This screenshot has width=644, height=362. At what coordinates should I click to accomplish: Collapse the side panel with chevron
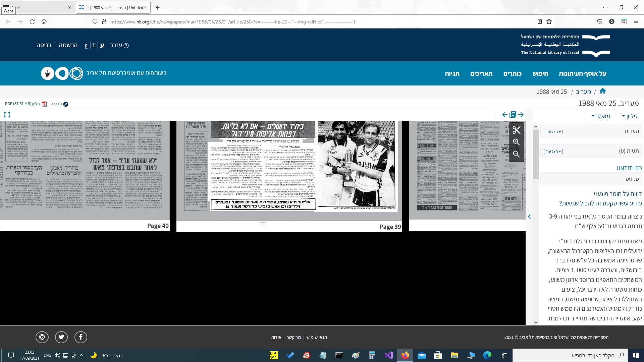tap(529, 217)
